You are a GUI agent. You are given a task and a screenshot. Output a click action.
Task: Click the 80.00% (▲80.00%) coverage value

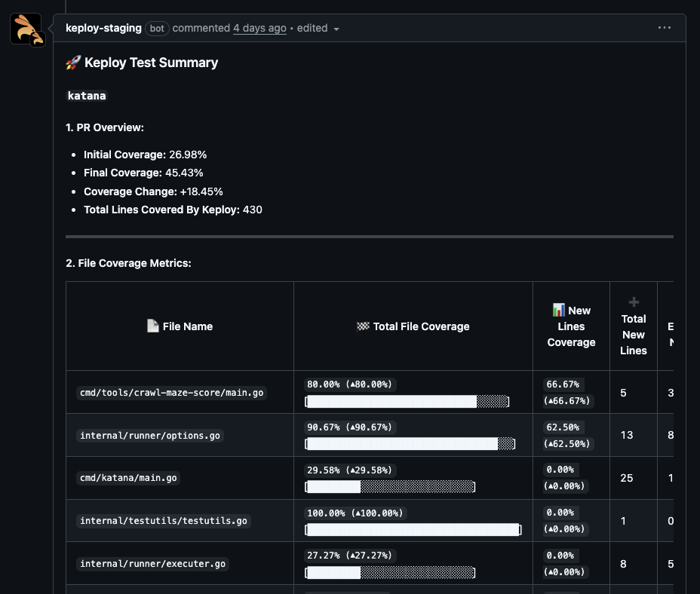349,384
